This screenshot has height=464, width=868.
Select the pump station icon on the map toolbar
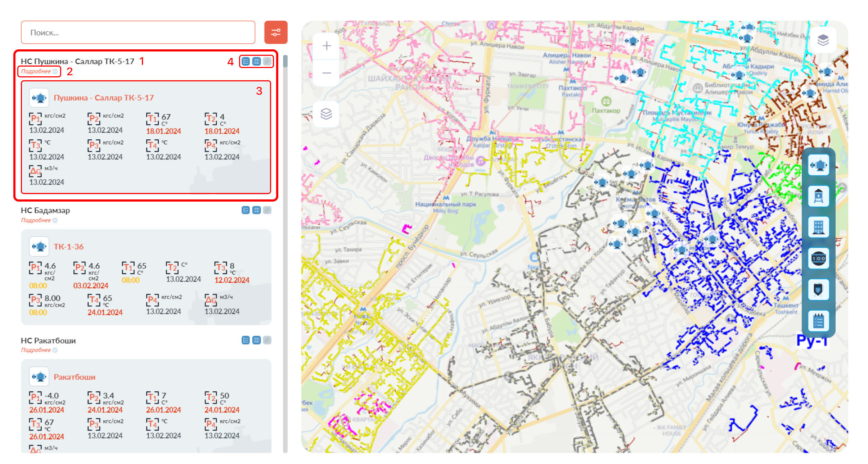(819, 165)
